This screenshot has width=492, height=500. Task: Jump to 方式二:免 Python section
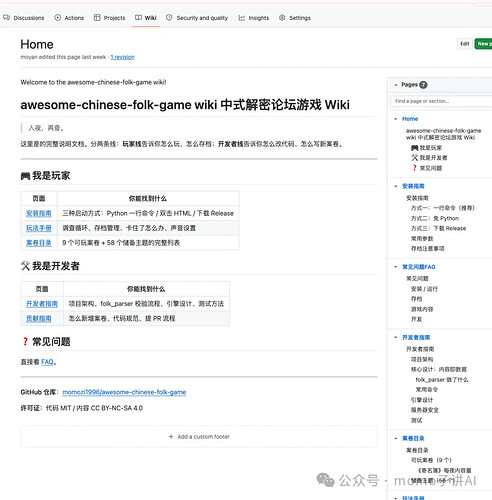[435, 218]
